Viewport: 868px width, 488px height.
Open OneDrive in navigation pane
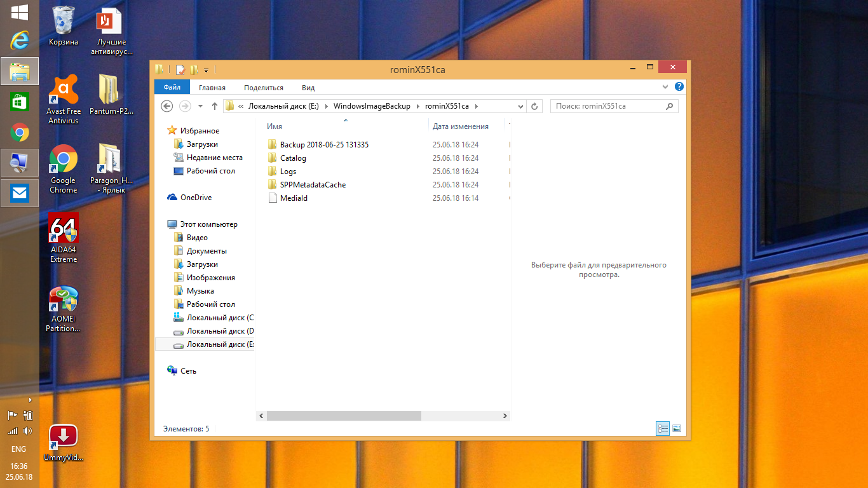click(196, 198)
